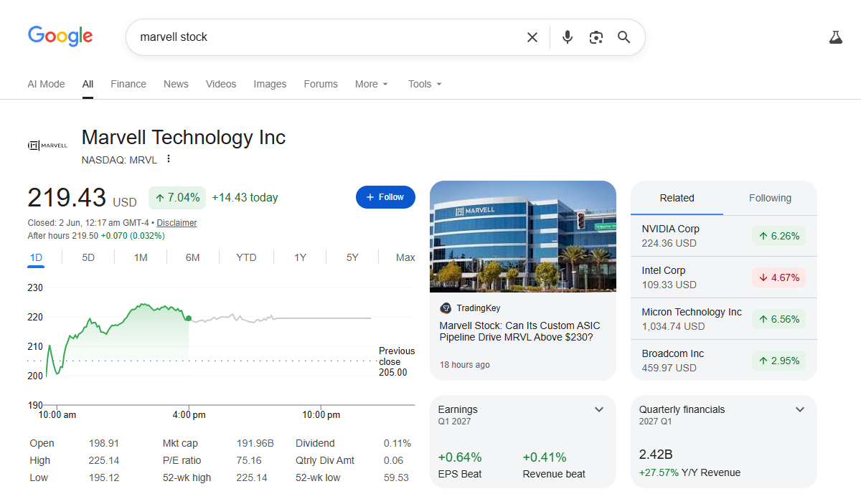Open the Forums tab
The image size is (861, 504).
pos(321,84)
